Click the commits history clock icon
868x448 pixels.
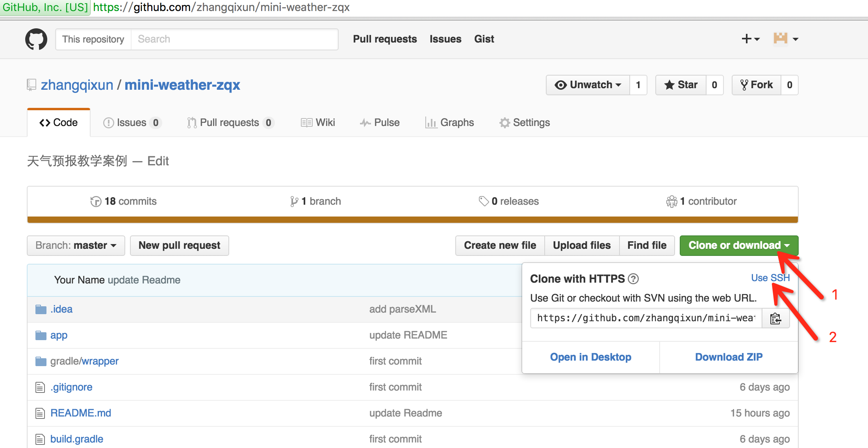coord(96,202)
